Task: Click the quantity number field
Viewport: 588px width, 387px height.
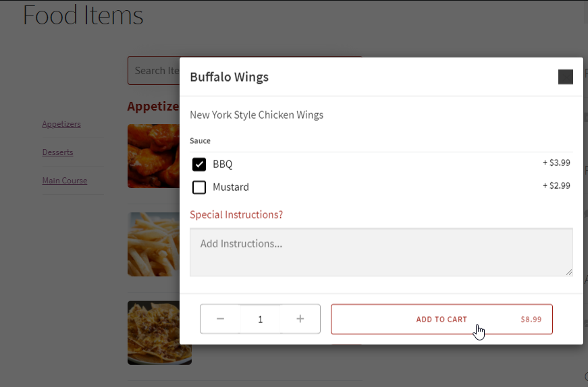Action: click(261, 319)
